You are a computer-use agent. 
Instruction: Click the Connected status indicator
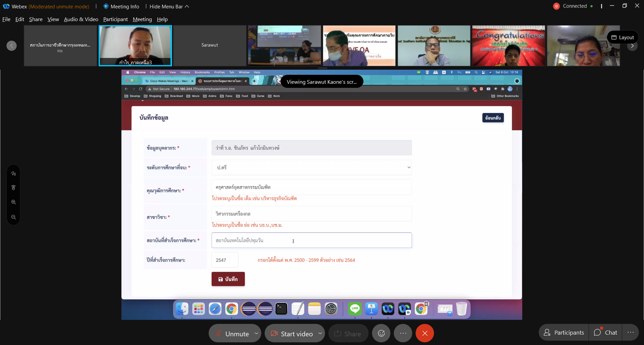point(574,6)
